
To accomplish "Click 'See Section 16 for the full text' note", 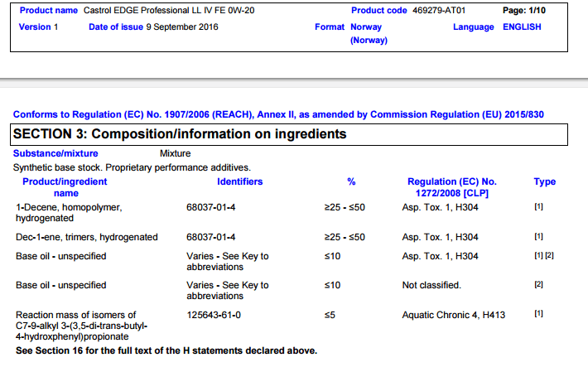I will coord(166,350).
